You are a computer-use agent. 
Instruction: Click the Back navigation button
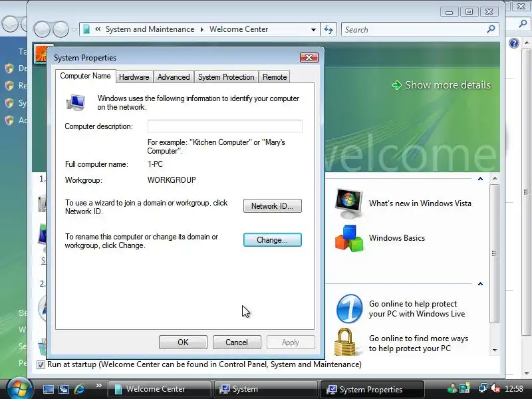pyautogui.click(x=42, y=29)
